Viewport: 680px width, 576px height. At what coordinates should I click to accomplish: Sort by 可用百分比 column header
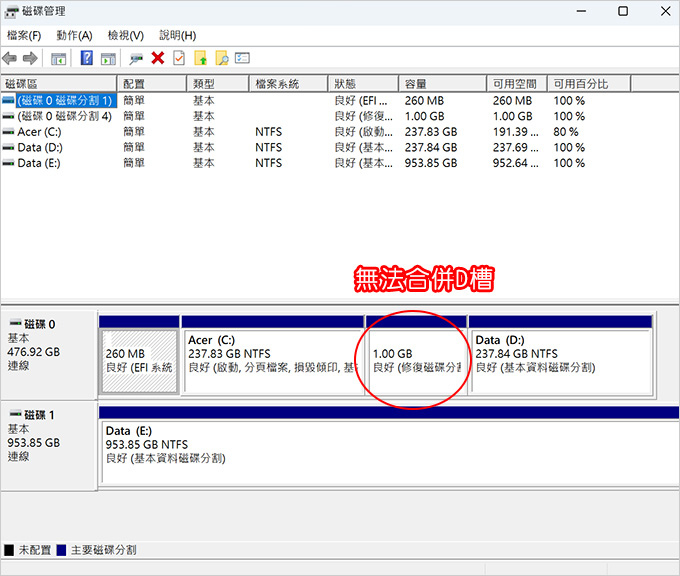[x=589, y=84]
